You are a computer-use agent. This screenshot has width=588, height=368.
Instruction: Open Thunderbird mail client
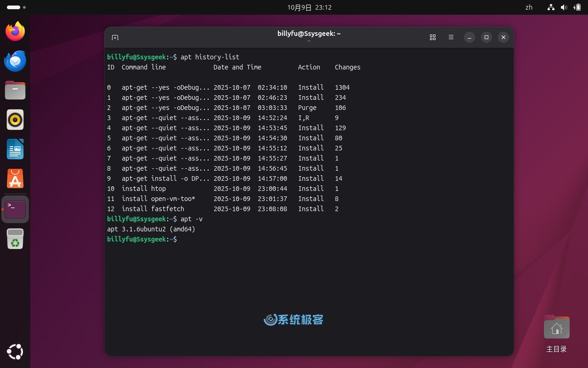coord(15,61)
